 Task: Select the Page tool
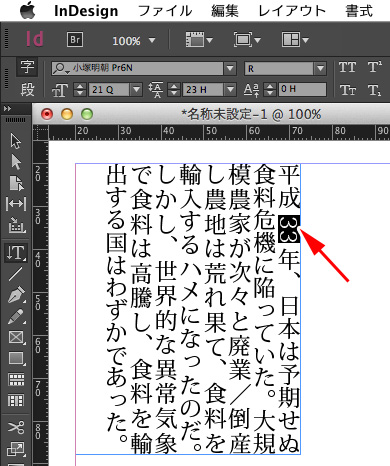[16, 183]
